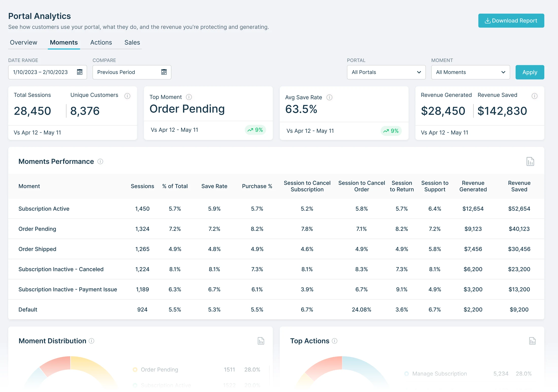The image size is (558, 392).
Task: Click the $52,654 revenue saved value
Action: (x=519, y=209)
